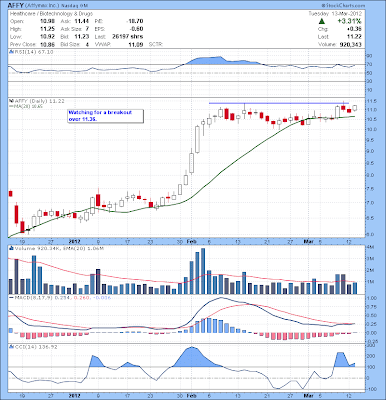Viewport: 386px width, 400px height.
Task: Click the small icon beside RSI(14) label
Action: pos(11,52)
